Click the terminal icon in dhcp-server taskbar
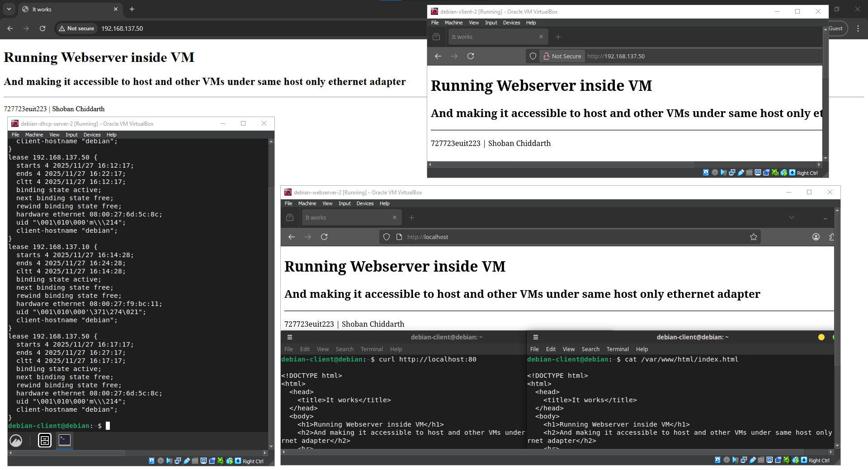The height and width of the screenshot is (470, 868). (x=65, y=440)
